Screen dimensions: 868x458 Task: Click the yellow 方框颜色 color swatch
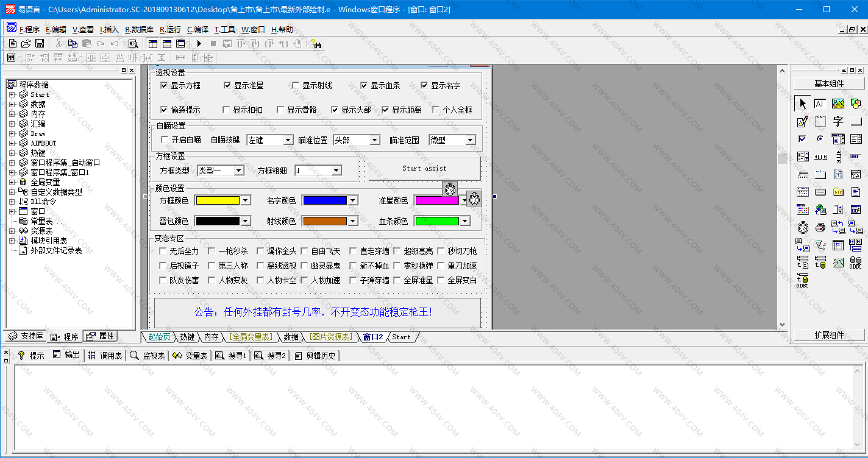point(217,200)
